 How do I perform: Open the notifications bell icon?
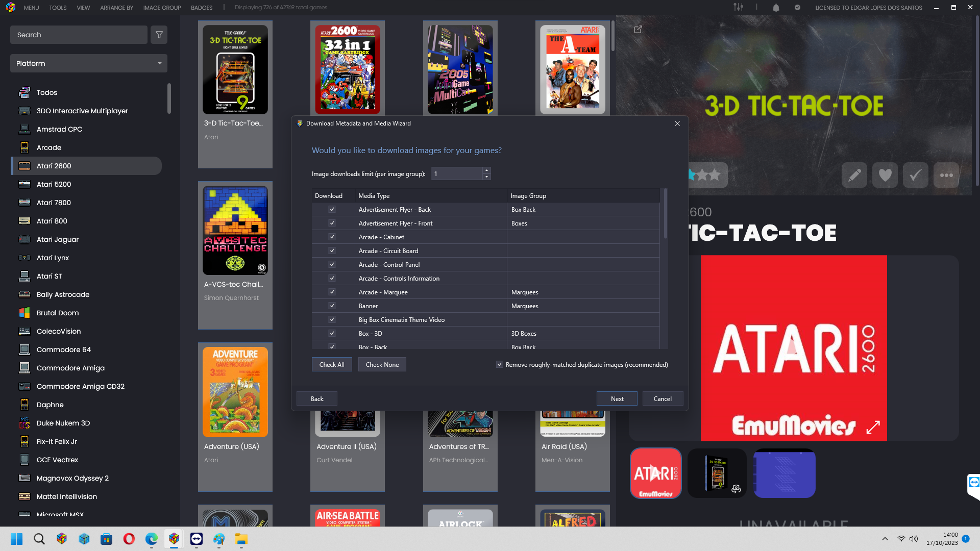pyautogui.click(x=776, y=8)
